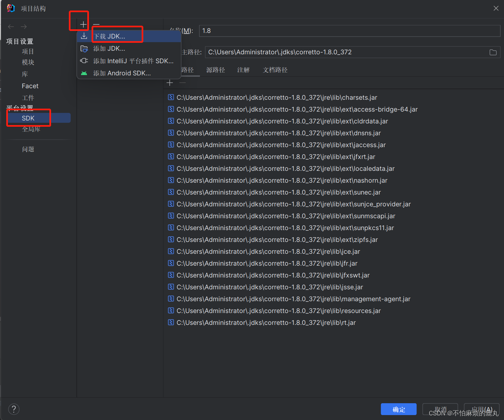Switch to the 源路径 tab
504x420 pixels.
pos(215,70)
